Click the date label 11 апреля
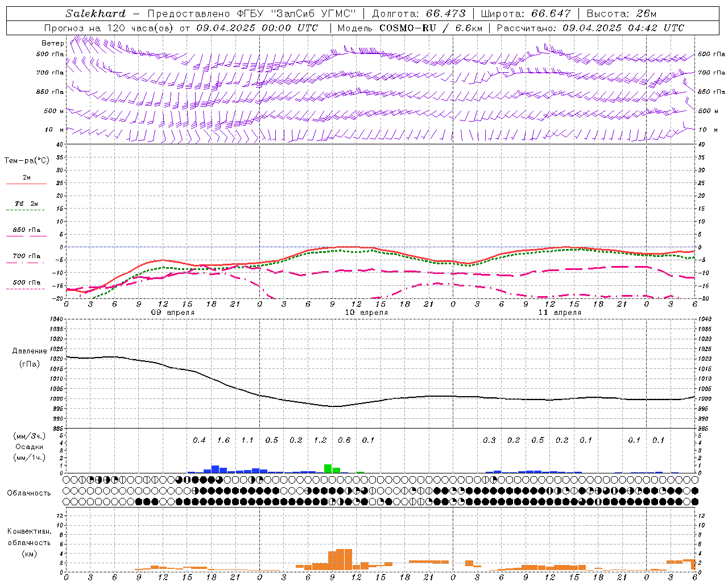The image size is (728, 582). pyautogui.click(x=560, y=313)
